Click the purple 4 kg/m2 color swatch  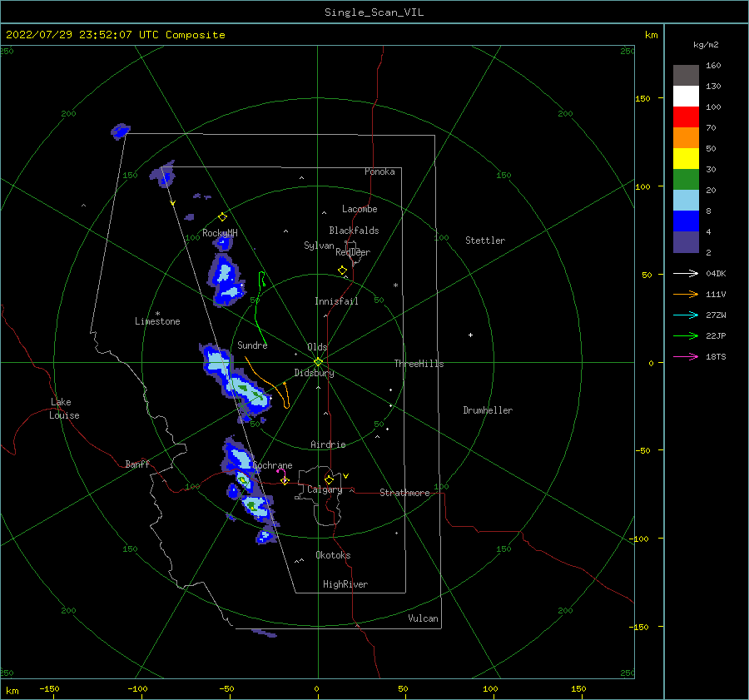(686, 241)
